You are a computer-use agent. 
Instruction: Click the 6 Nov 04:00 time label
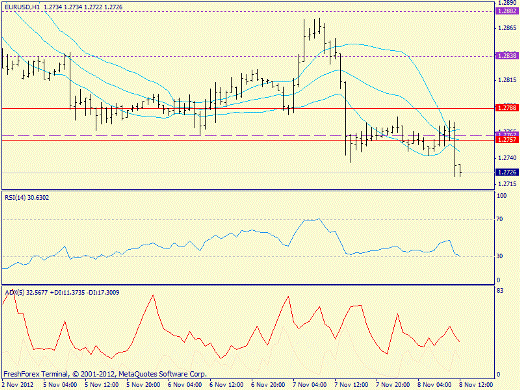point(185,385)
